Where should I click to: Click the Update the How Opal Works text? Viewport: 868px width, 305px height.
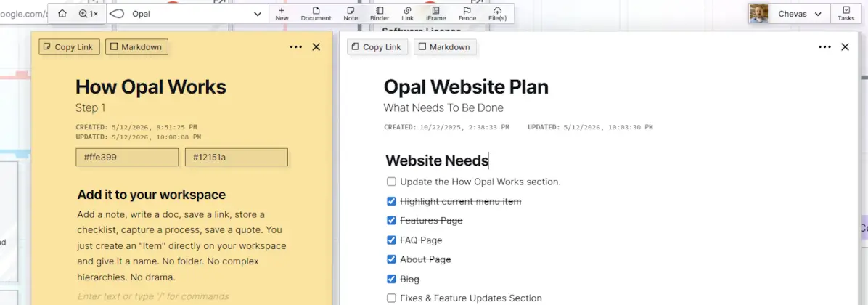pos(480,182)
